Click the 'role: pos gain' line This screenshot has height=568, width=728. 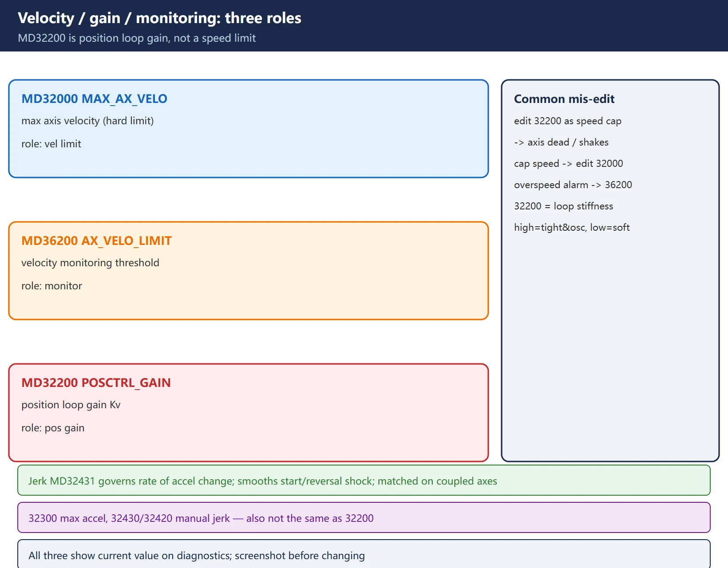(53, 428)
